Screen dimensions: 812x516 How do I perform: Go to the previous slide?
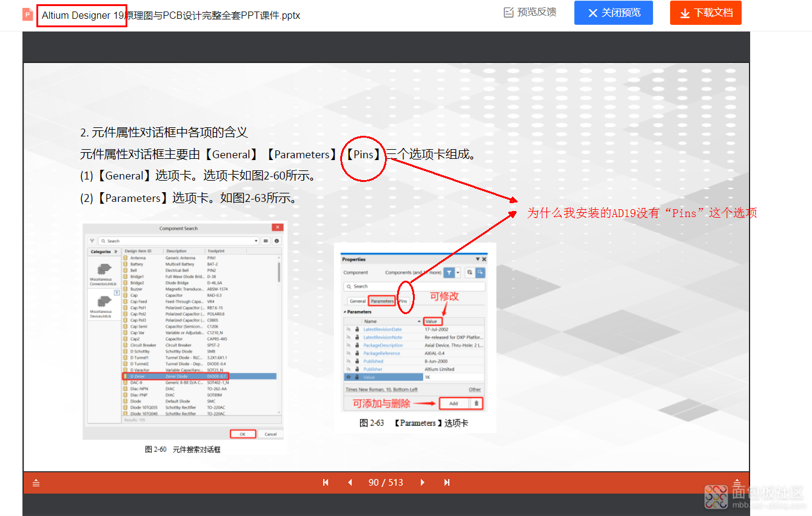point(350,483)
